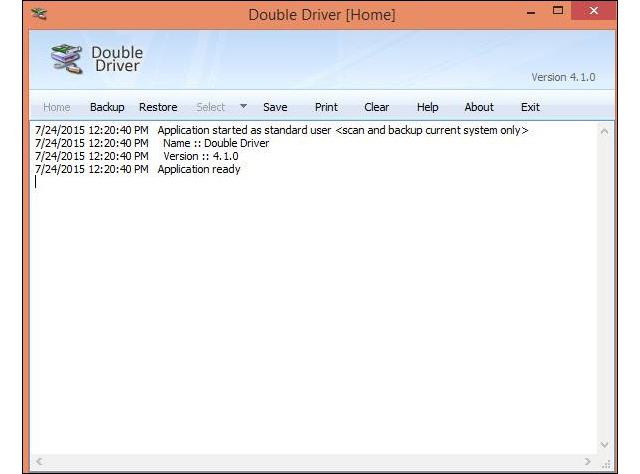Open the Backup section
640x474 pixels.
point(107,107)
